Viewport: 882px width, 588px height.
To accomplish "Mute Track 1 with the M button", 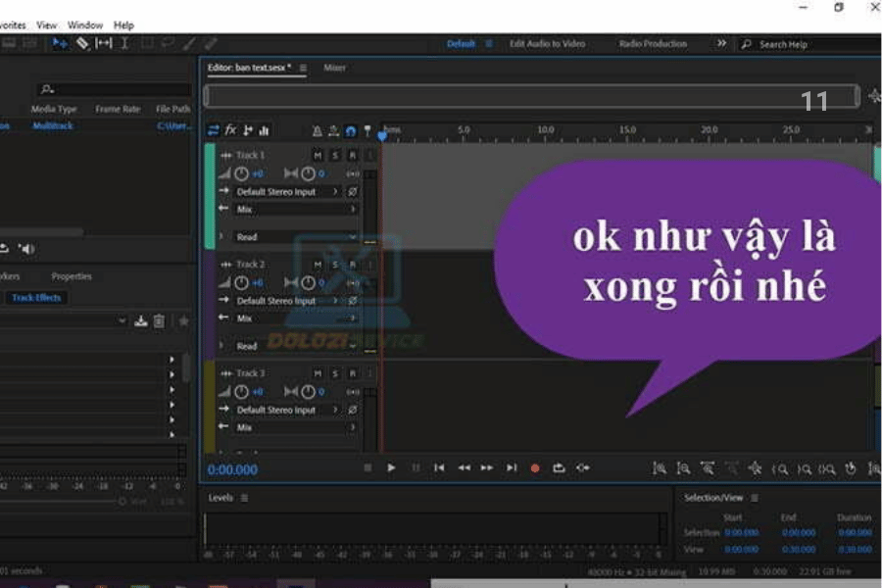I will pyautogui.click(x=317, y=156).
